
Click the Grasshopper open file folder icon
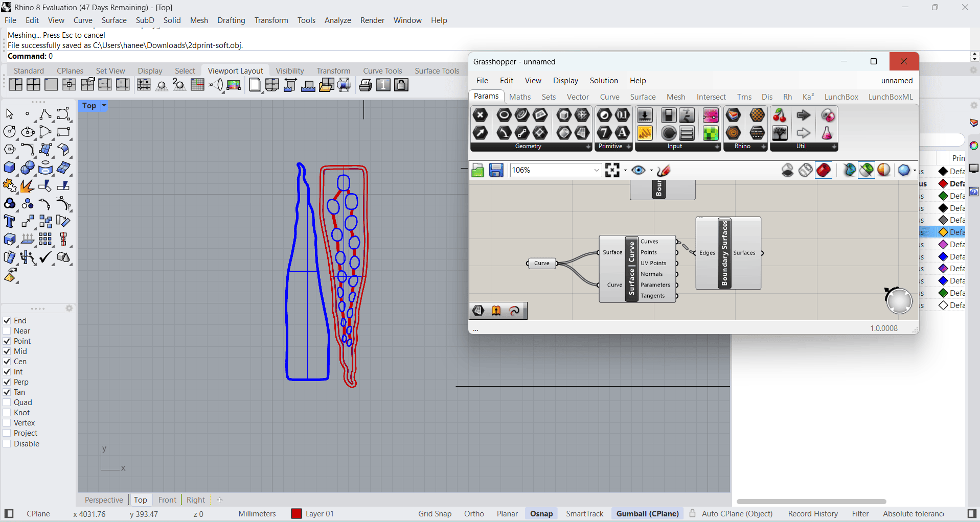[x=477, y=170]
